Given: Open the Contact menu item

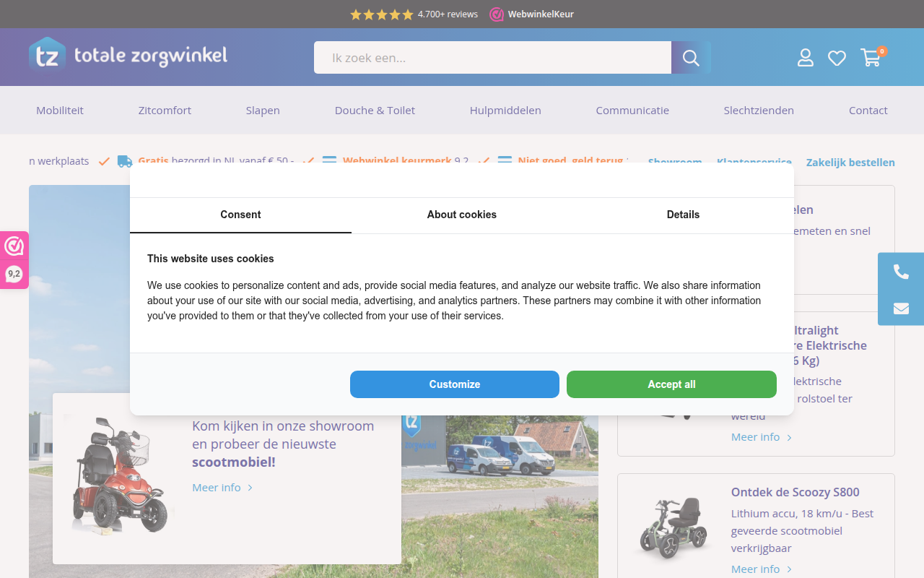Looking at the screenshot, I should point(868,110).
